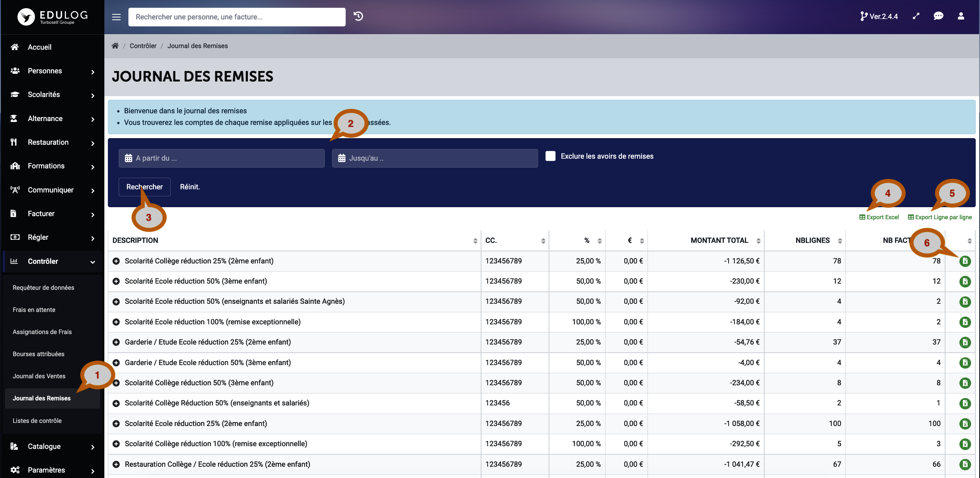
Task: Download Excel for Scolarité Ecole réduction 50% (3ème enfant)
Action: coord(965,281)
